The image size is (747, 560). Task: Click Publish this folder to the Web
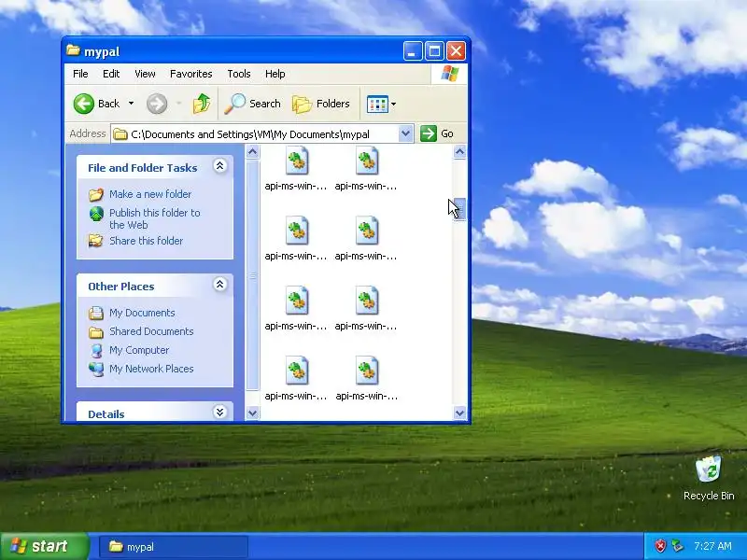[154, 218]
